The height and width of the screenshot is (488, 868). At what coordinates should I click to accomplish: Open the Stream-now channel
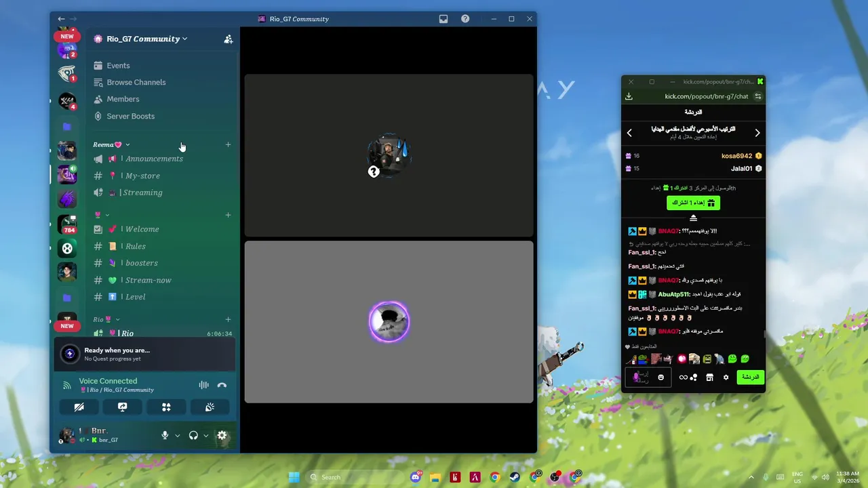[163, 280]
